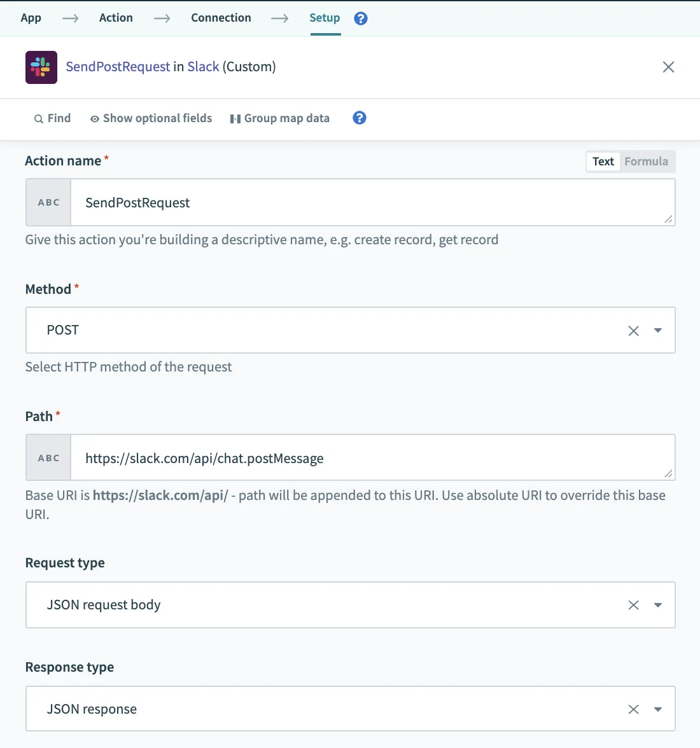Go to the App step
This screenshot has width=700, height=748.
click(x=31, y=18)
